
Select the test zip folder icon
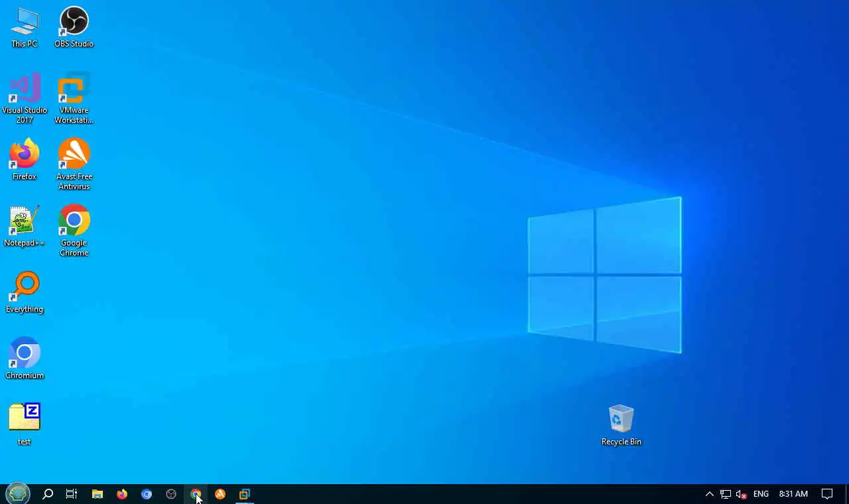click(x=25, y=424)
